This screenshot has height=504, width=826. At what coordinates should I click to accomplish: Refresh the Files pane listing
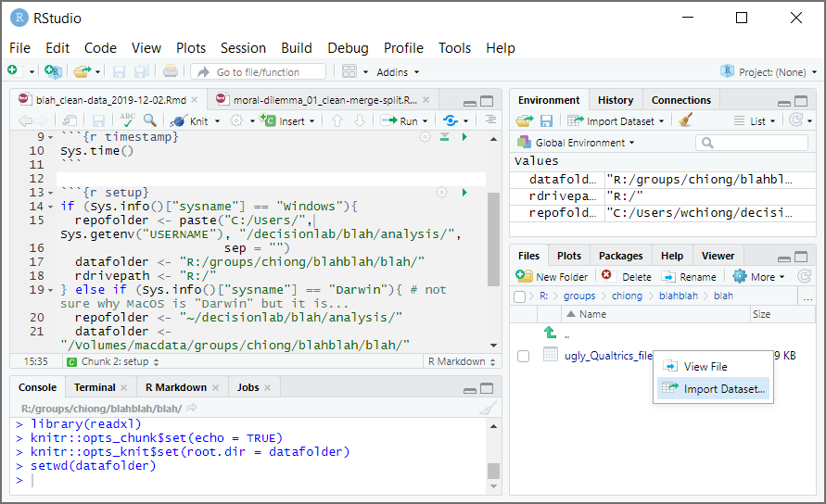pos(804,276)
